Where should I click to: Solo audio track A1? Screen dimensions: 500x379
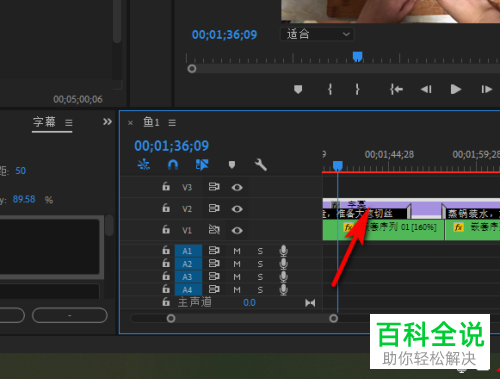[x=260, y=251]
